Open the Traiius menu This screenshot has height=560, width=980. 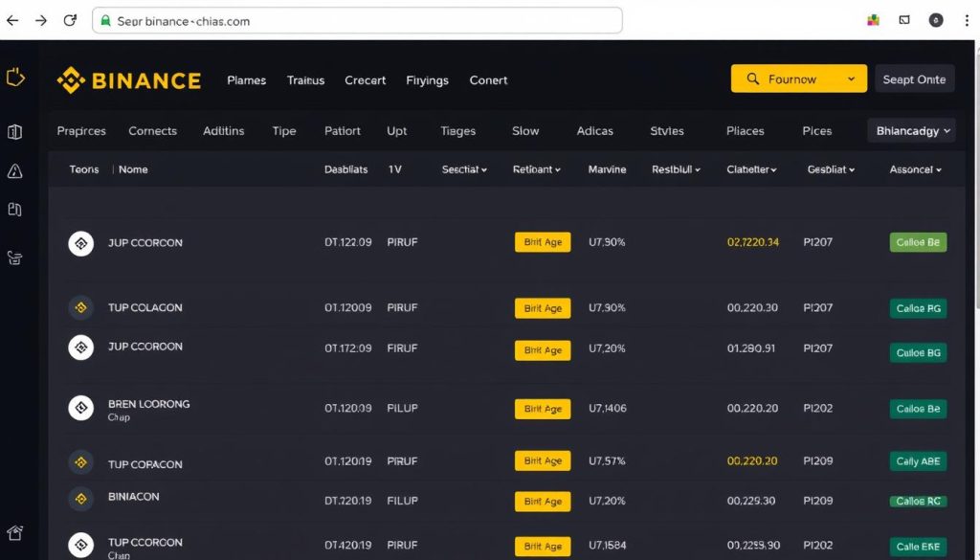tap(305, 80)
